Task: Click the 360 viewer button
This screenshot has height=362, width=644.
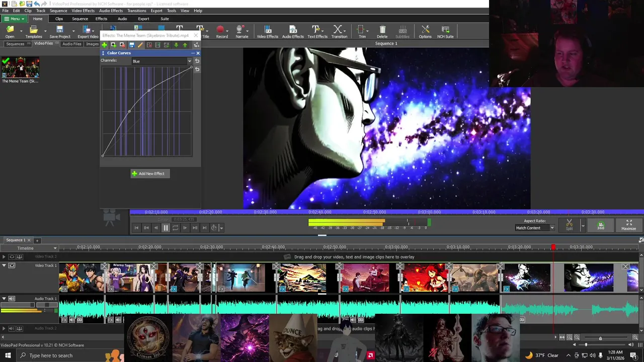Action: [600, 225]
